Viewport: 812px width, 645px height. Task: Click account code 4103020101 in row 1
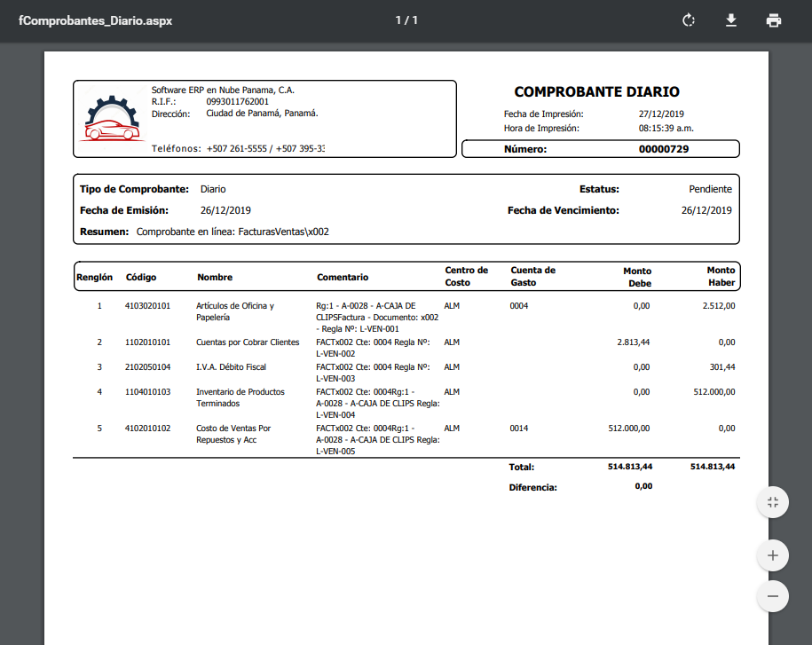[x=147, y=306]
